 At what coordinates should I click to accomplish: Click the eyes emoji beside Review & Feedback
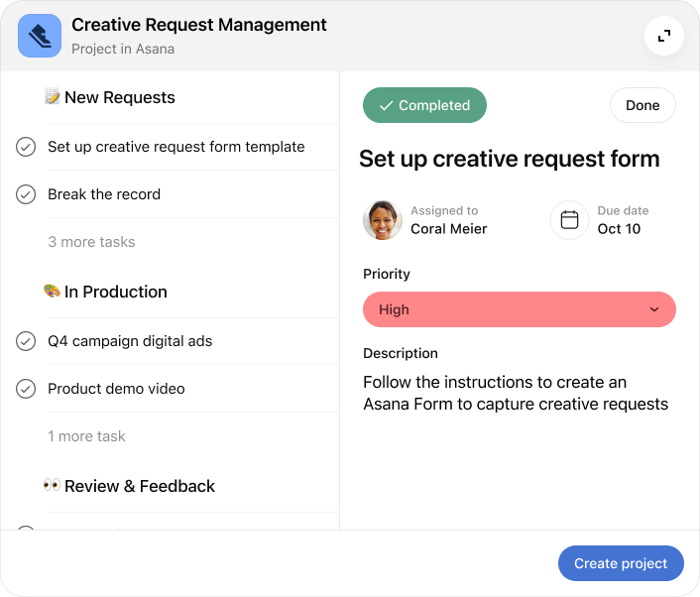[x=53, y=486]
